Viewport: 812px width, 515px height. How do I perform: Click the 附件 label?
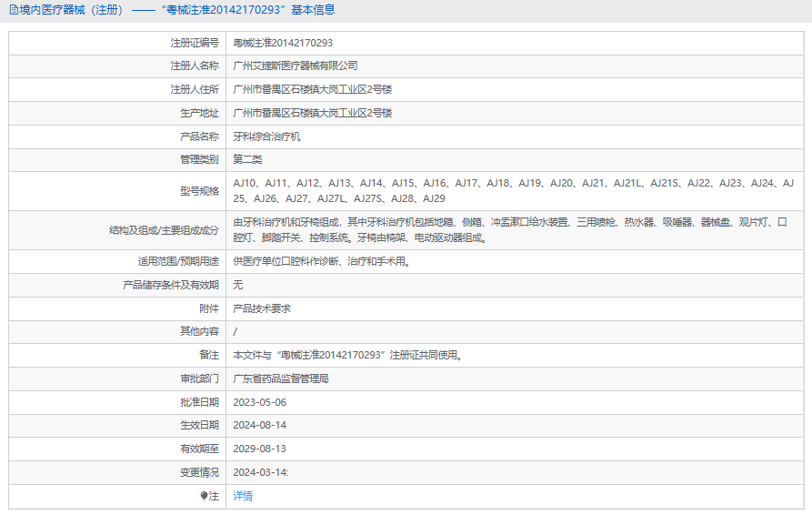[209, 308]
